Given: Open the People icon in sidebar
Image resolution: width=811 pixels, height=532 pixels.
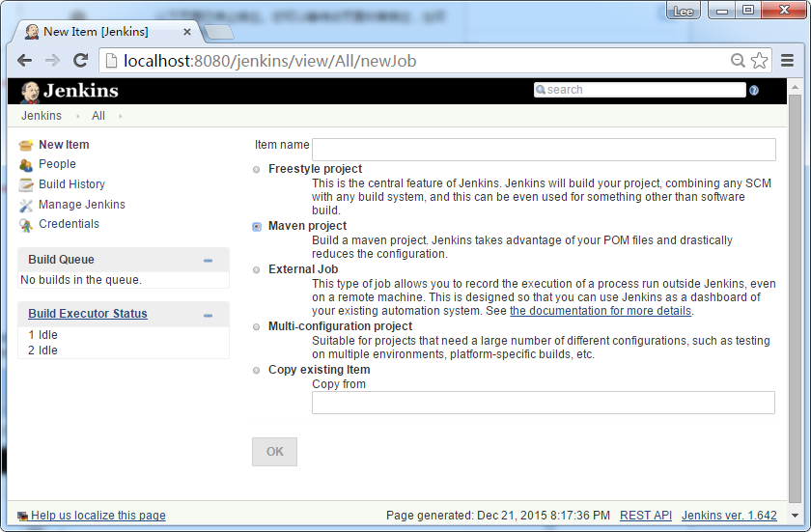Looking at the screenshot, I should point(26,165).
